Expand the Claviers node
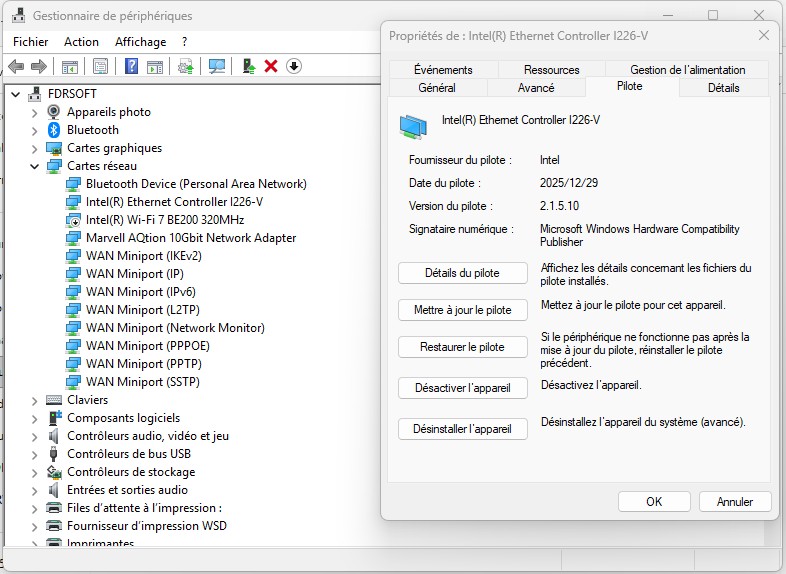Viewport: 786px width, 574px height. 34,400
